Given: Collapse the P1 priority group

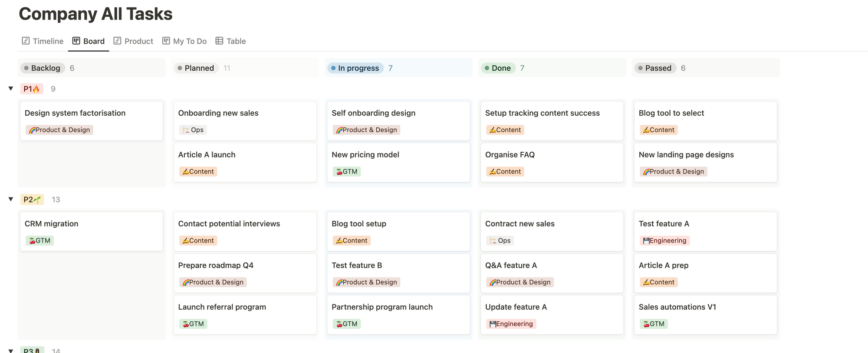Looking at the screenshot, I should (11, 88).
